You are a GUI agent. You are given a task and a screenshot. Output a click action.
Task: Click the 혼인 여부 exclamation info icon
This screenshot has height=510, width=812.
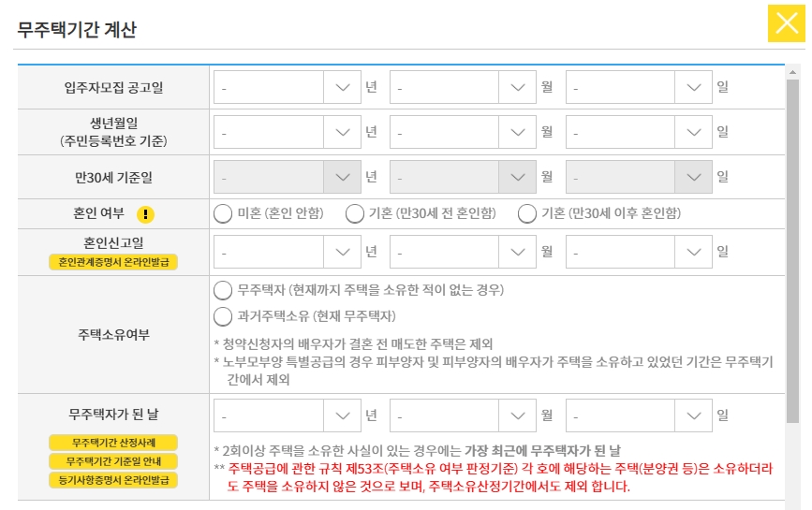pos(145,214)
